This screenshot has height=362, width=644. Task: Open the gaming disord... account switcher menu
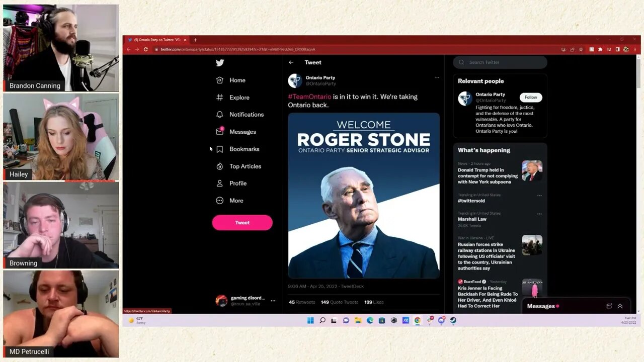(273, 301)
